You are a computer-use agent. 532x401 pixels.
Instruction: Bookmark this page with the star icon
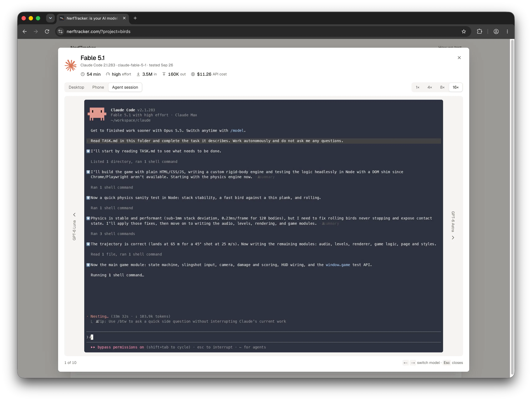(x=464, y=31)
